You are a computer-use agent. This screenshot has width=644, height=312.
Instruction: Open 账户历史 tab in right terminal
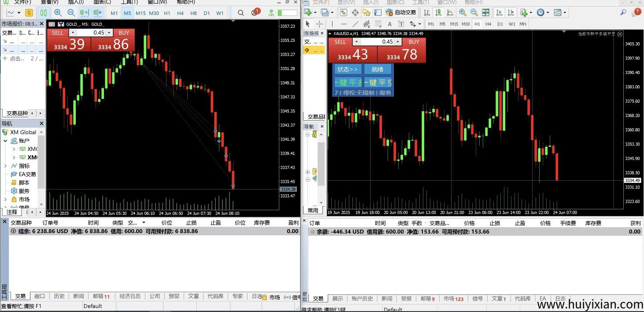(x=362, y=298)
